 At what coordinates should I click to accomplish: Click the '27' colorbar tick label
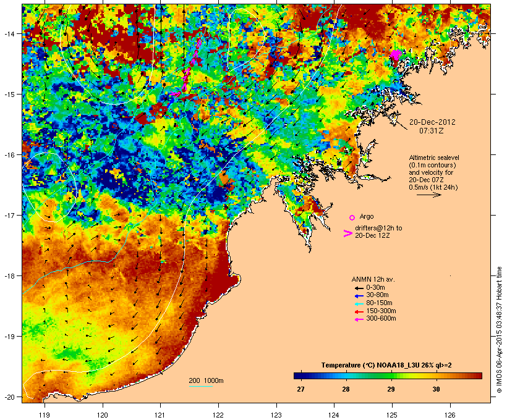[x=300, y=389]
